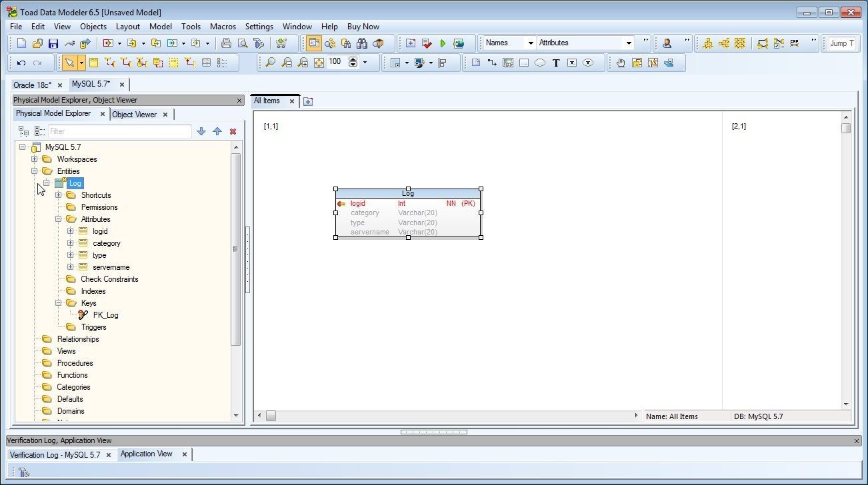868x485 pixels.
Task: Select the Hand move tool
Action: click(621, 63)
